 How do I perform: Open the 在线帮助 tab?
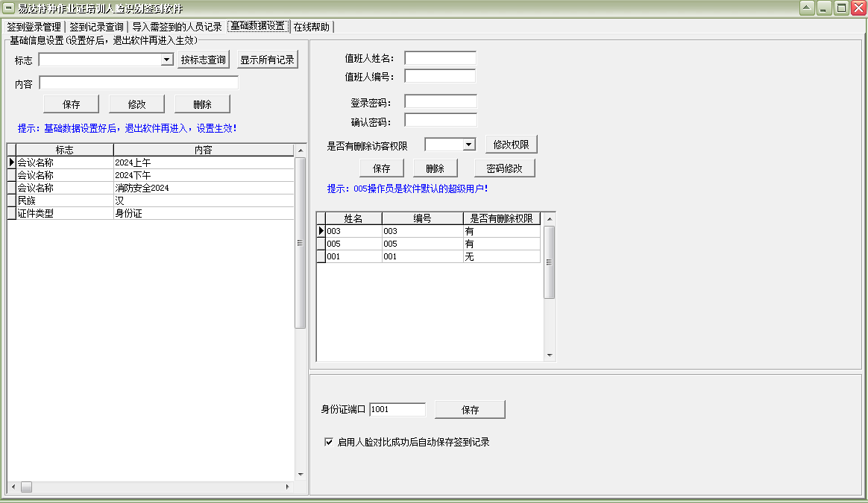coord(311,27)
